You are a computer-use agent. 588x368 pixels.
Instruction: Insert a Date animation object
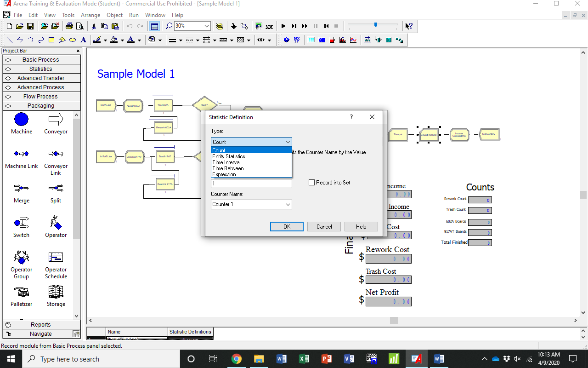point(297,40)
